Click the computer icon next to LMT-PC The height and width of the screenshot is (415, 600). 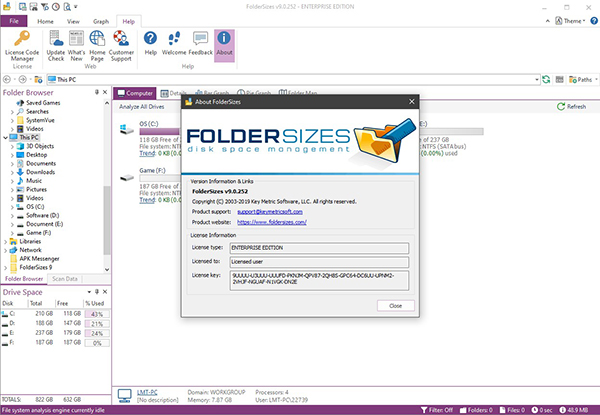(125, 396)
